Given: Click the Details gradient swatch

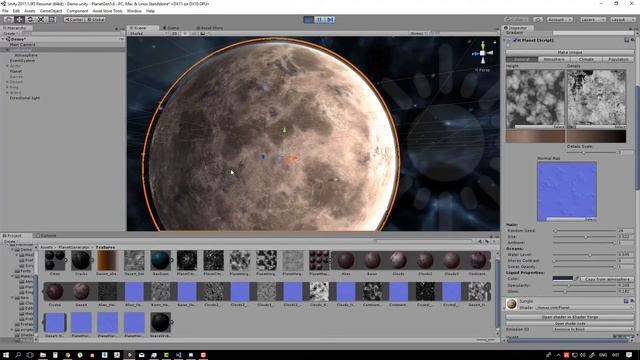Looking at the screenshot, I should pyautogui.click(x=596, y=136).
